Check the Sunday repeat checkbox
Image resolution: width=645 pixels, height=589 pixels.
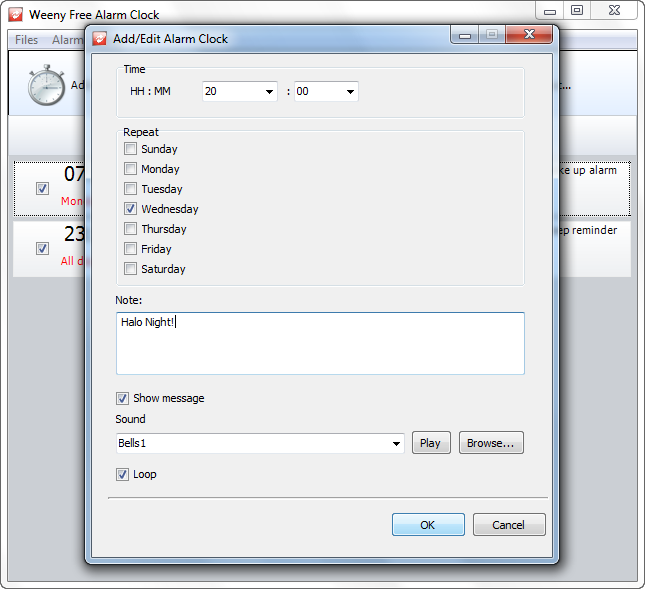coord(131,149)
